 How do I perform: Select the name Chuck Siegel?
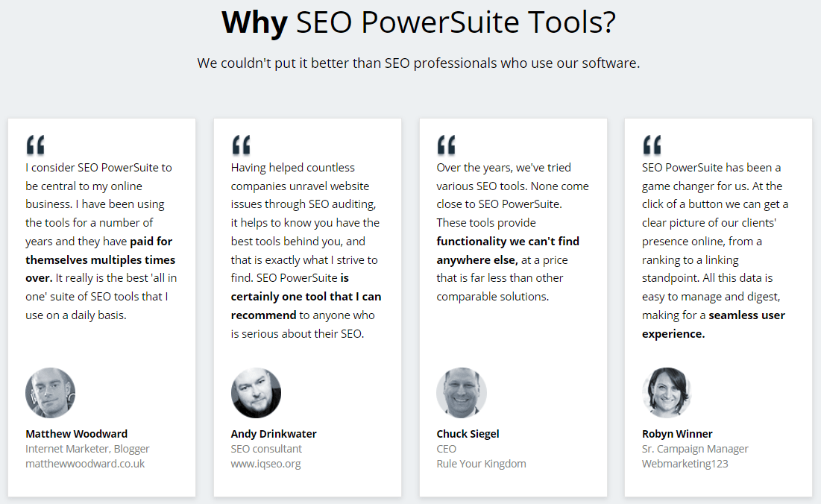pyautogui.click(x=468, y=434)
